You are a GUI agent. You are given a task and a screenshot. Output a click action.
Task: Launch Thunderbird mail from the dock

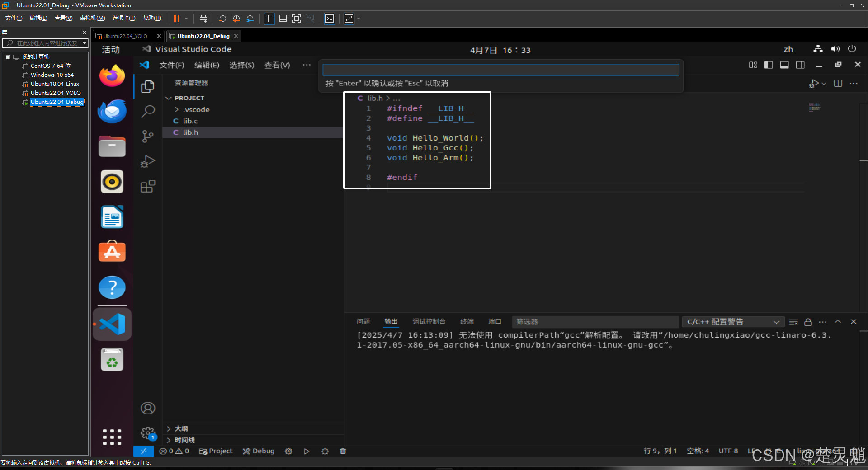point(112,111)
